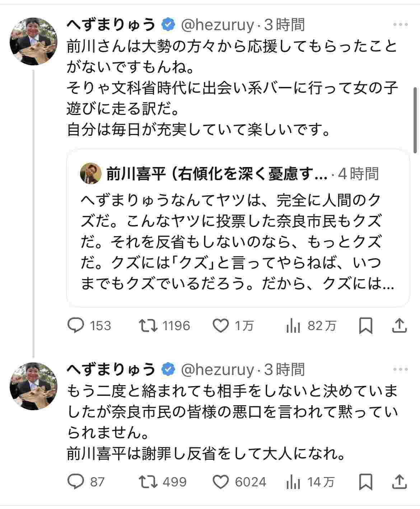View analytics of the 82万 views tweet

pyautogui.click(x=293, y=326)
